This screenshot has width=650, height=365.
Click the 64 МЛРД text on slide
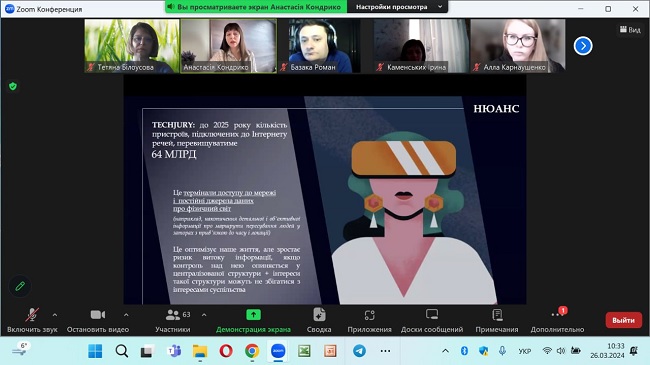coord(174,154)
